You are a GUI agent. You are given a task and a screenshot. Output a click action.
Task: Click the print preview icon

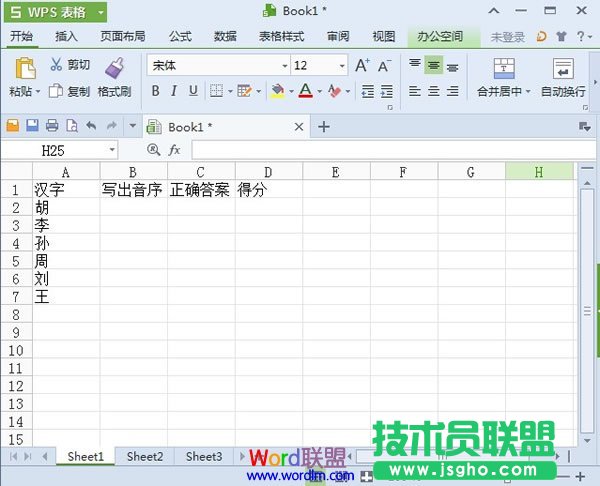(72, 126)
